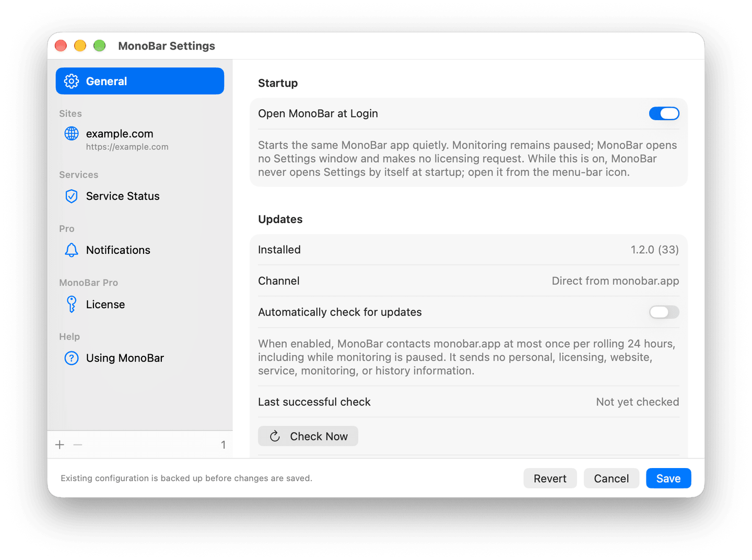The width and height of the screenshot is (752, 560).
Task: Save the configuration changes
Action: 668,479
